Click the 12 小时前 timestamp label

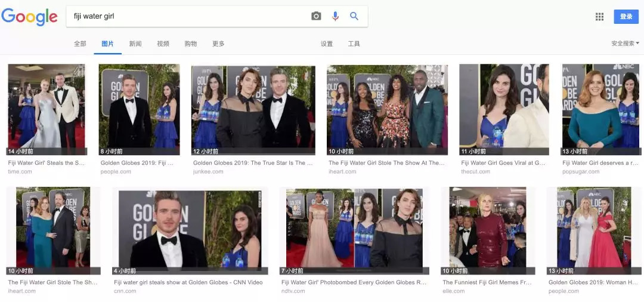tap(205, 151)
